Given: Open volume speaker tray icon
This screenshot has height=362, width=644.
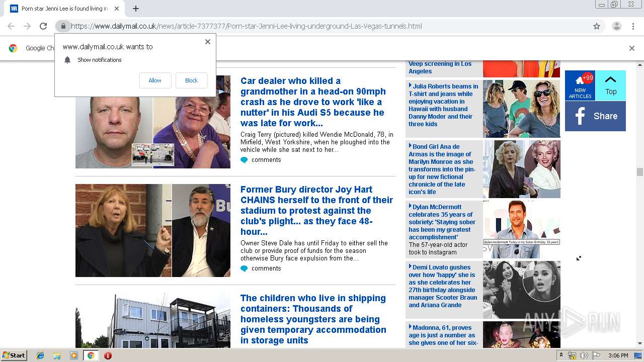Looking at the screenshot, I should [584, 355].
